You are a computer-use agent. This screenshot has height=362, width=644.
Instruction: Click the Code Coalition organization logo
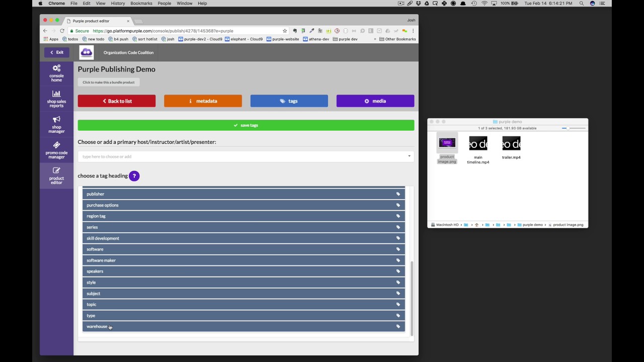click(x=87, y=52)
